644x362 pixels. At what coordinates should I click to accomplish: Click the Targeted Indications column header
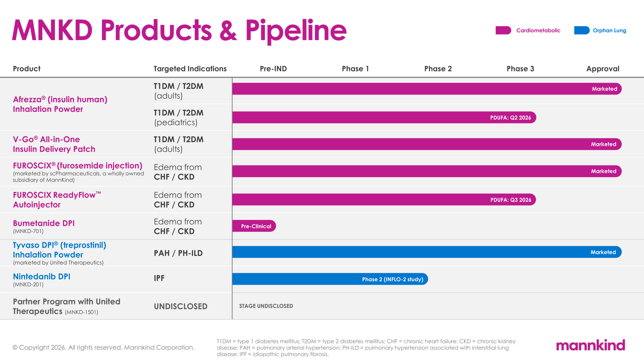pyautogui.click(x=190, y=69)
